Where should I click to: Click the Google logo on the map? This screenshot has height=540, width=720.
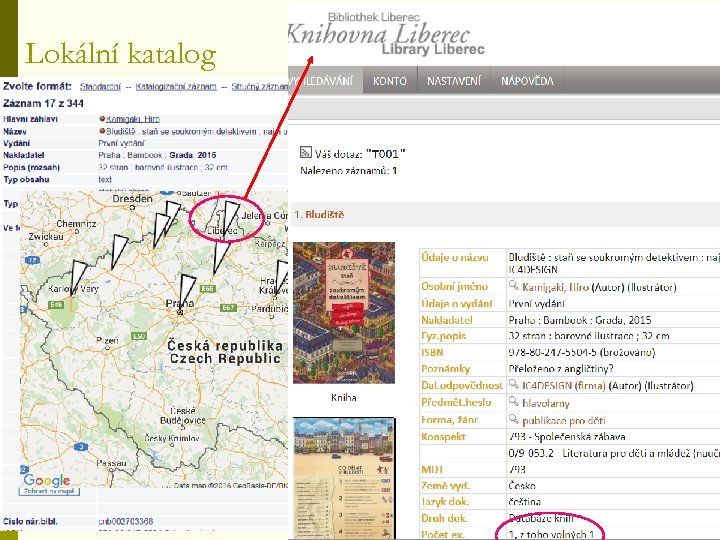pos(47,480)
